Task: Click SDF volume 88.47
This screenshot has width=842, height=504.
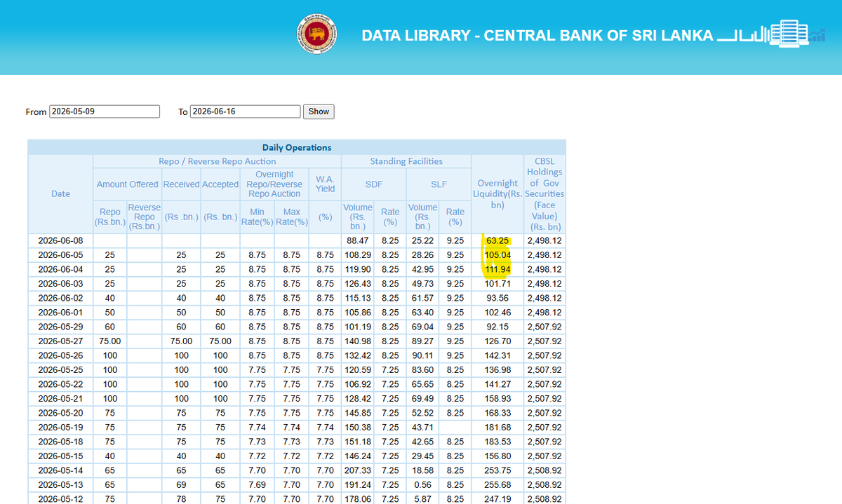Action: [358, 241]
